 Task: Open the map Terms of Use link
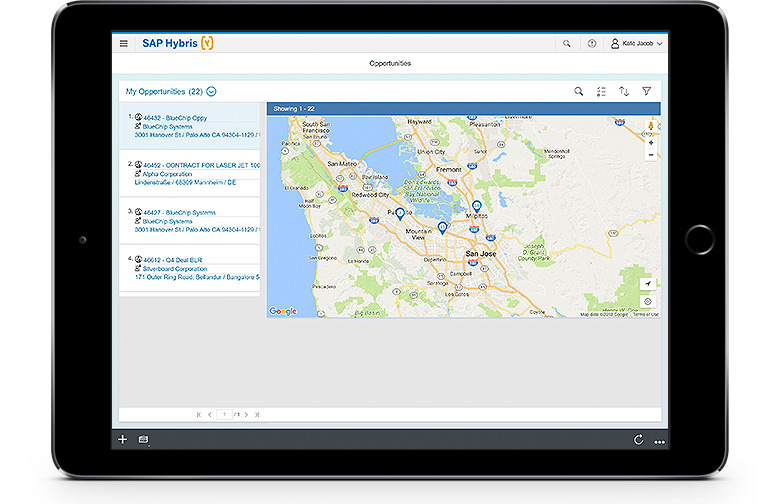click(x=646, y=314)
